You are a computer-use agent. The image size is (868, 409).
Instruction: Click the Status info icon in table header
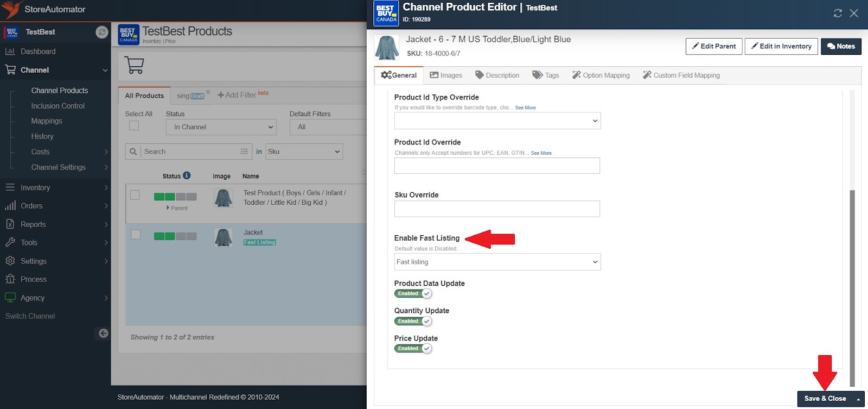tap(187, 175)
